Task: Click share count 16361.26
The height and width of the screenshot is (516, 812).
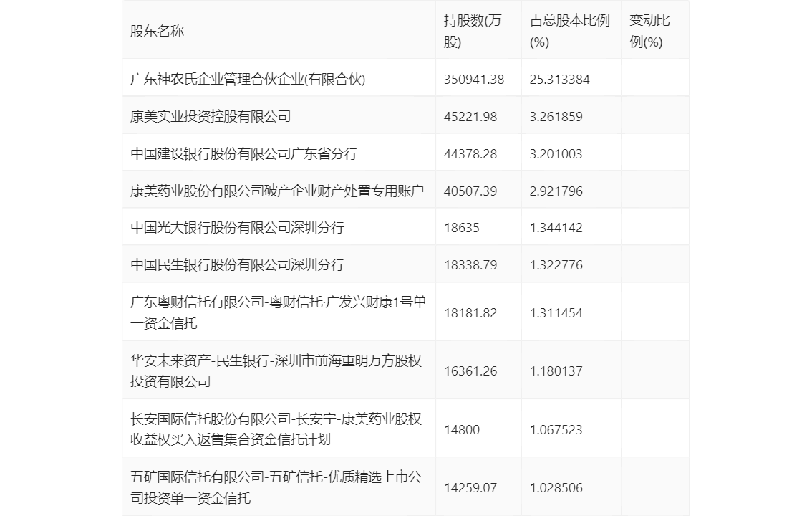Action: [x=470, y=371]
